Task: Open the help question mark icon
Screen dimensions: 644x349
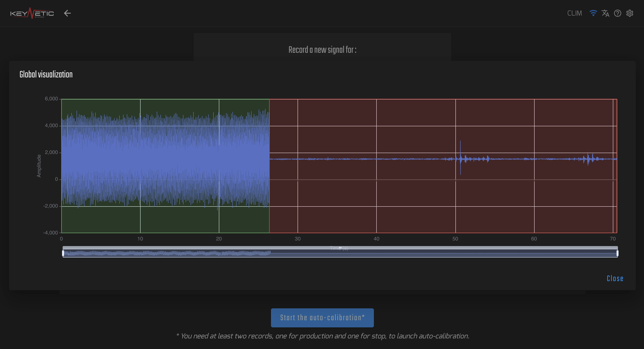Action: pos(617,13)
